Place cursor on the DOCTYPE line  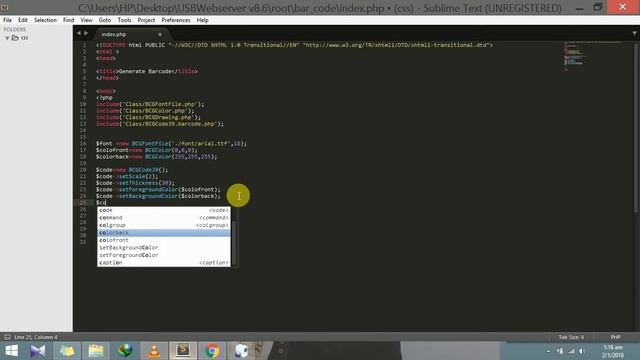point(294,45)
